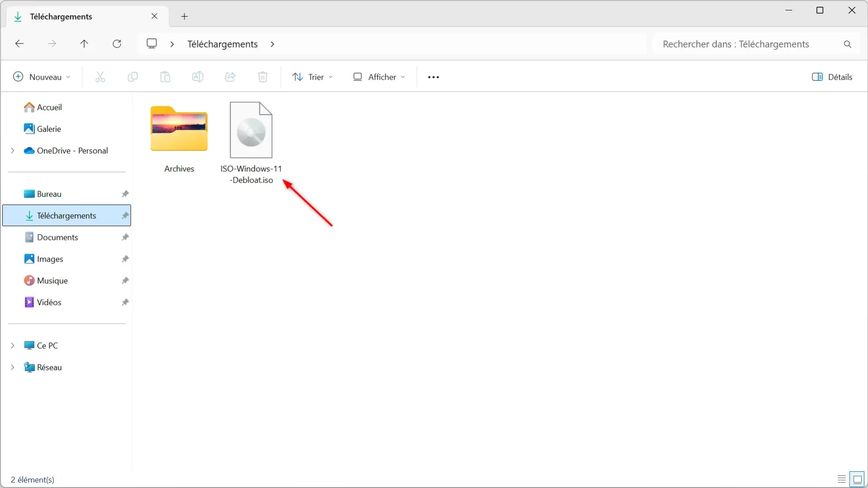Viewport: 868px width, 488px height.
Task: Click the refresh navigation button
Action: pos(117,43)
